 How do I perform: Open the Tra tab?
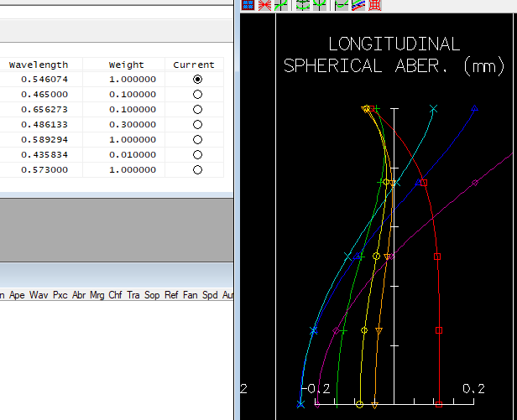133,295
